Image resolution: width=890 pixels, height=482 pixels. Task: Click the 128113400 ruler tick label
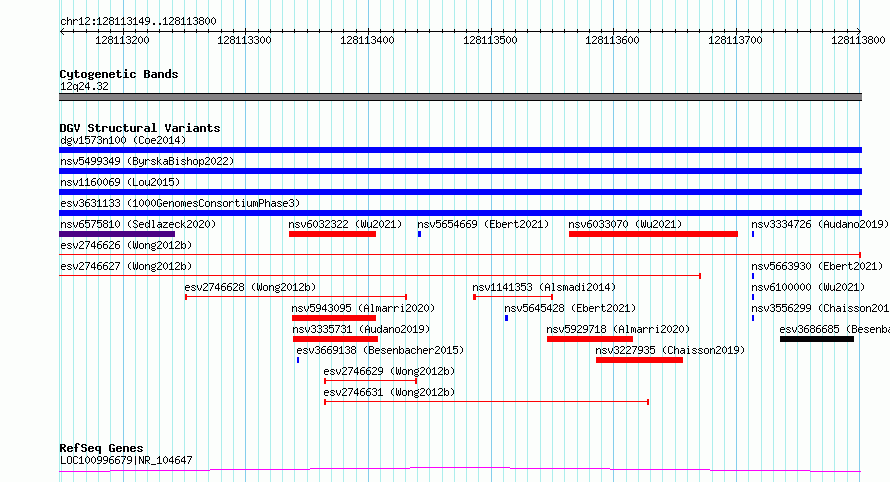[x=367, y=40]
